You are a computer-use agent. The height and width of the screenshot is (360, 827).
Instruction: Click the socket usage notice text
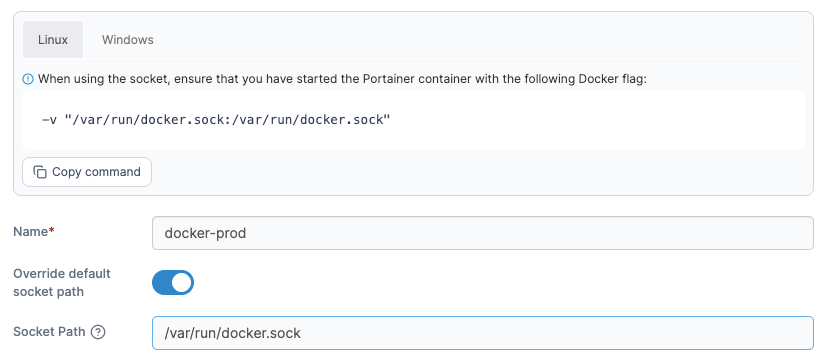[342, 80]
